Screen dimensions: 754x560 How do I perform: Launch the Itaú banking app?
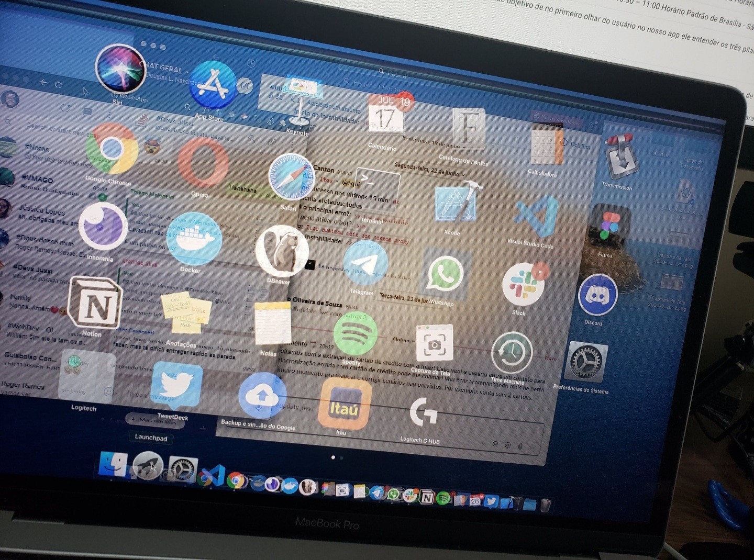point(345,405)
